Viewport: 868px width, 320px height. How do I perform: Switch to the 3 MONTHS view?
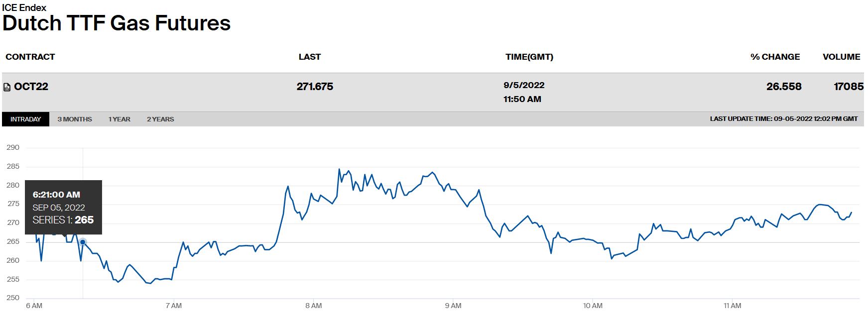point(75,119)
